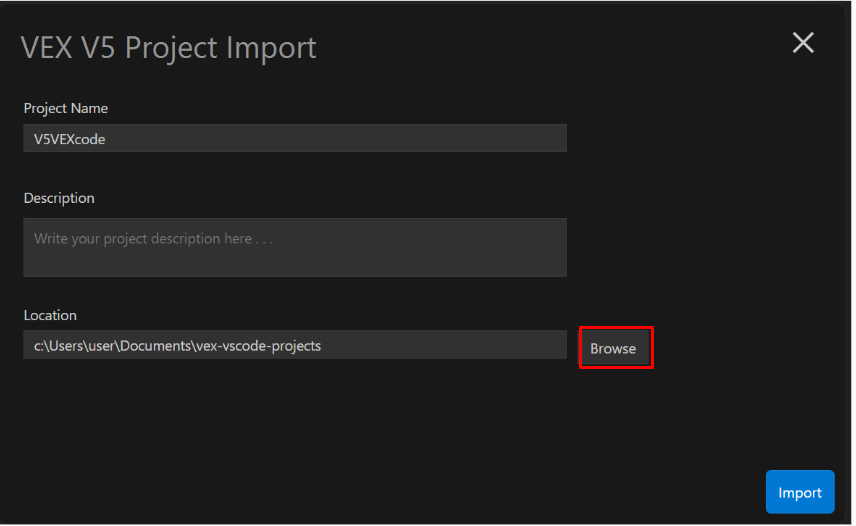
Task: Open the folder picker via Browse
Action: point(613,348)
